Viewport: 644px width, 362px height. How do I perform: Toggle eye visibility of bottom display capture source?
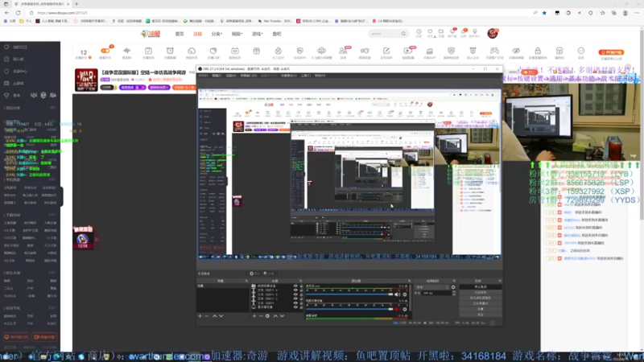tap(295, 306)
